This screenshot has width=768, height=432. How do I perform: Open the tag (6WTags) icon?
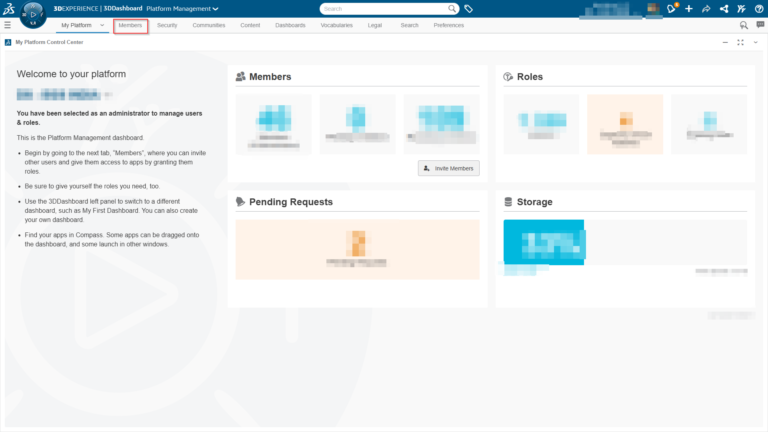[x=468, y=9]
